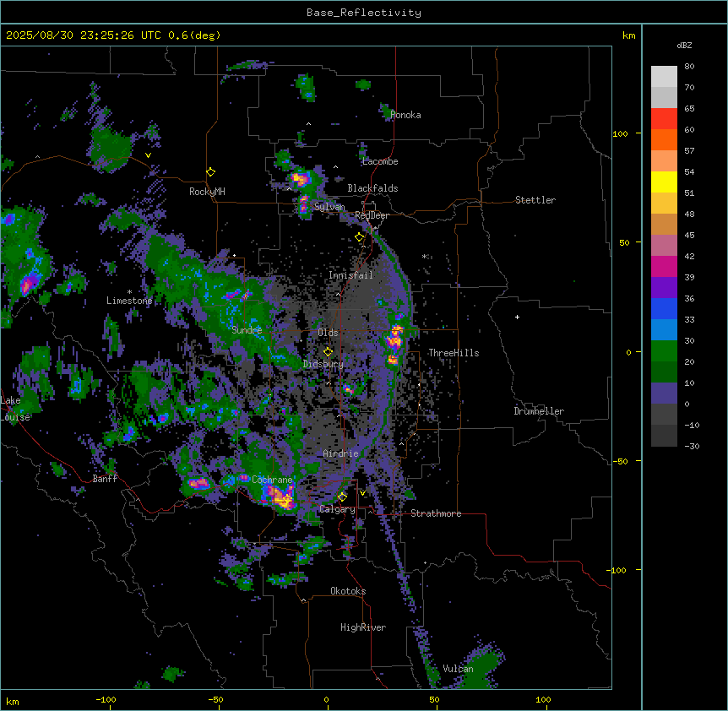Click the Lake Louise label

tap(15, 409)
